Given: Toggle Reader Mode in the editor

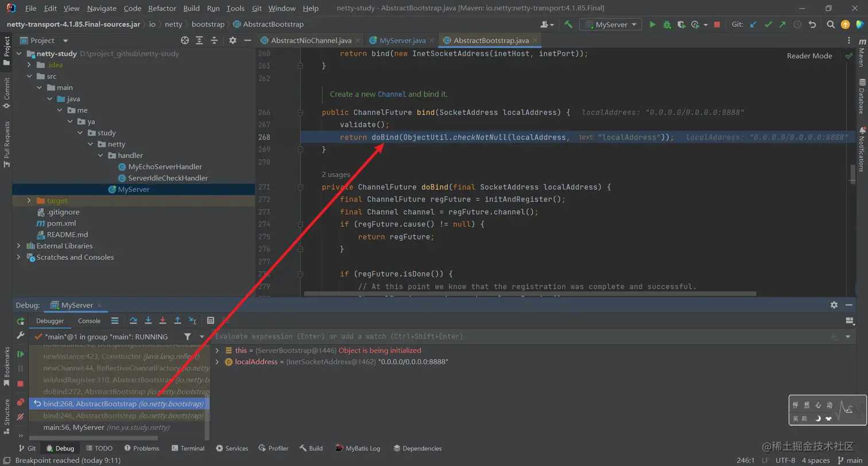Looking at the screenshot, I should click(809, 56).
